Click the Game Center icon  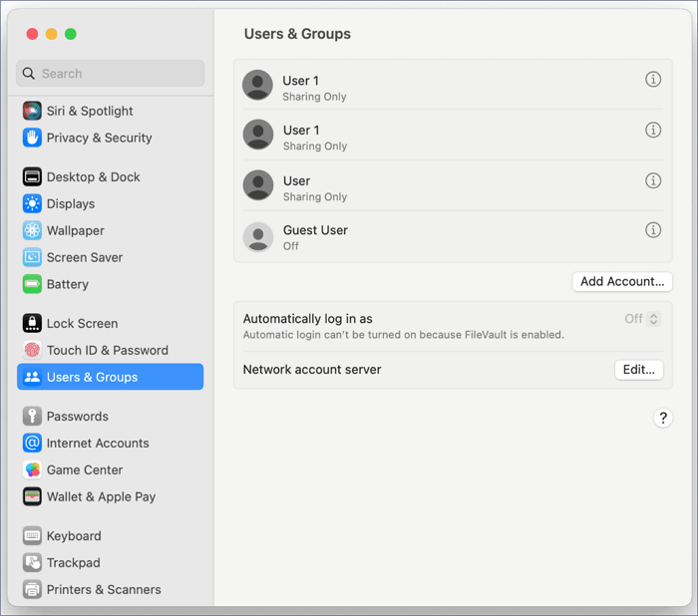coord(32,469)
